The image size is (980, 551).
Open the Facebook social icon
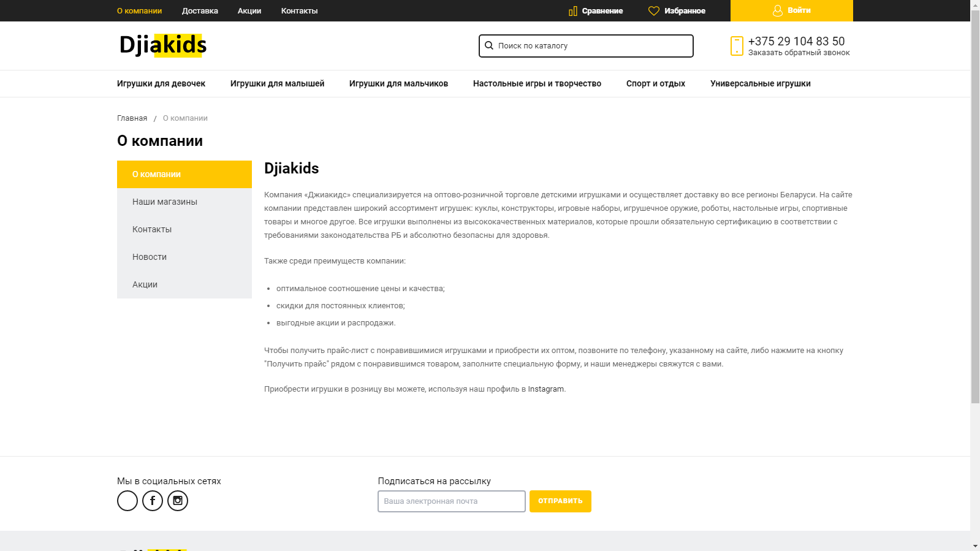point(153,501)
